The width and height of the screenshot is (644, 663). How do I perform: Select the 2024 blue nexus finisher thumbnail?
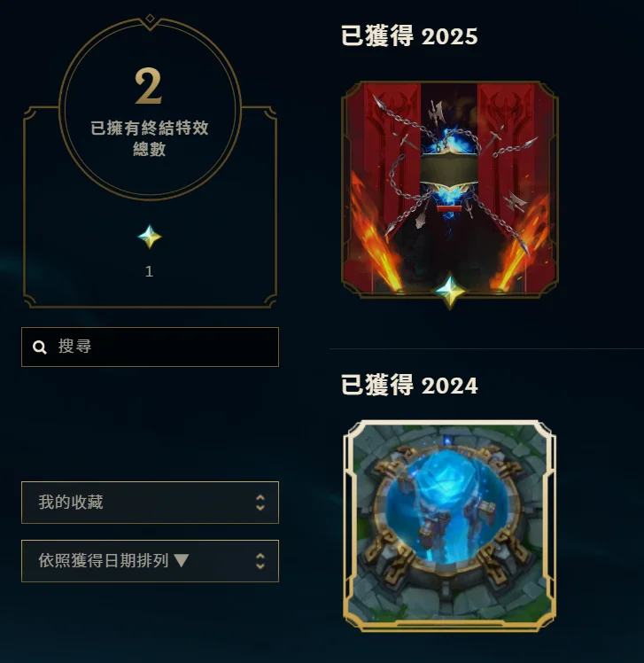point(450,526)
